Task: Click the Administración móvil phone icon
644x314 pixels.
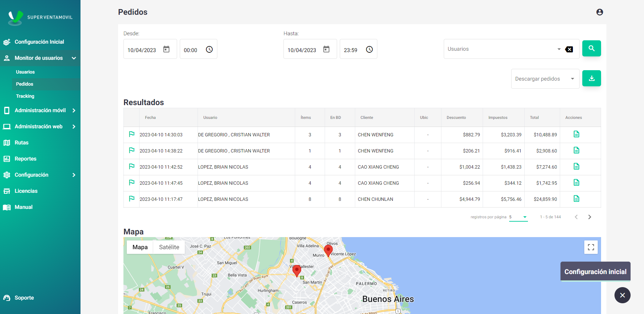Action: pyautogui.click(x=7, y=110)
